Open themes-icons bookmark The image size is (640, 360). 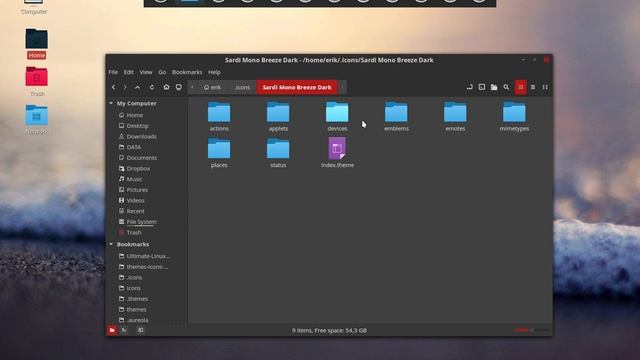147,267
